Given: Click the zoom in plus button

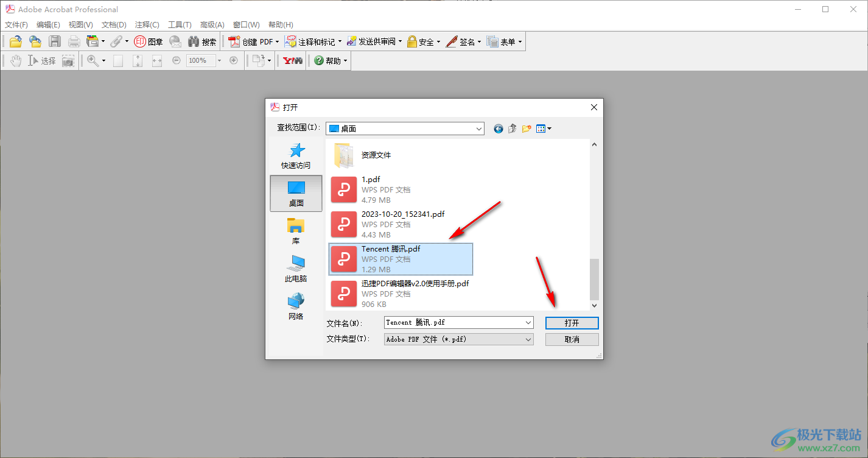Looking at the screenshot, I should click(234, 60).
